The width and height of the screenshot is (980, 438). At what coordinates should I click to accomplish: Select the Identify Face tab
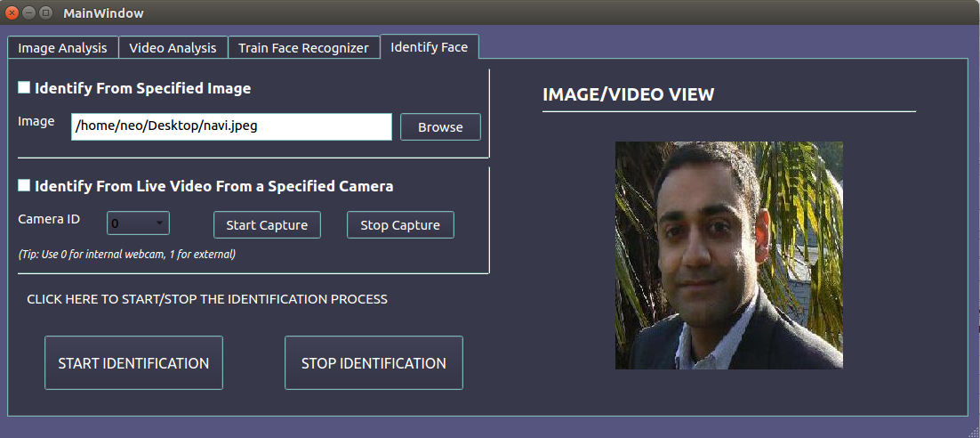tap(429, 47)
